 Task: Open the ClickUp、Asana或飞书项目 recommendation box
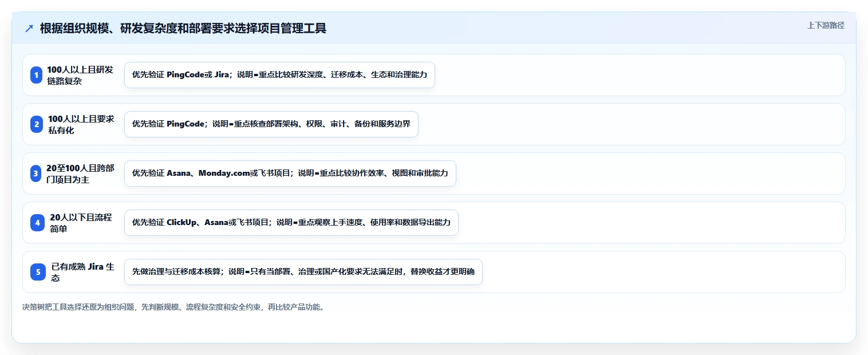(291, 223)
